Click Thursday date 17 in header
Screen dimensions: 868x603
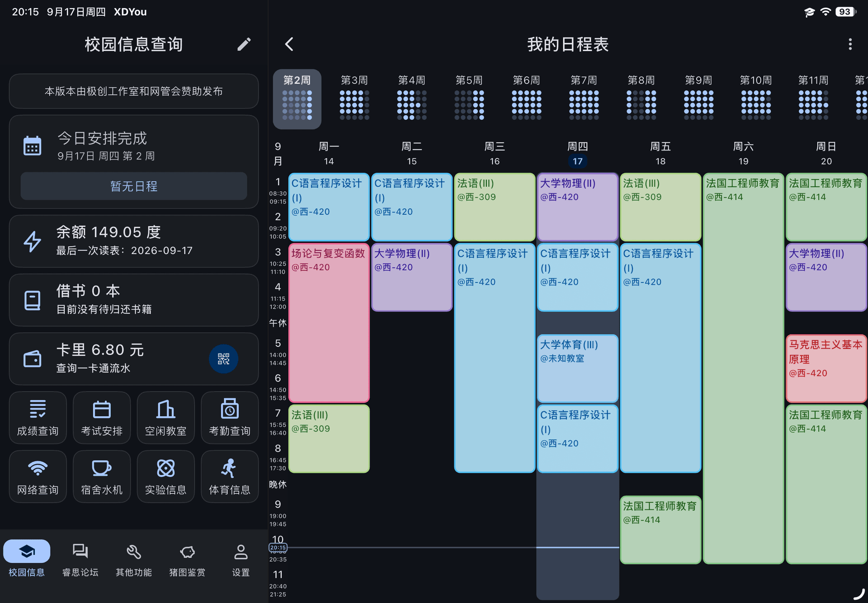[x=578, y=161]
